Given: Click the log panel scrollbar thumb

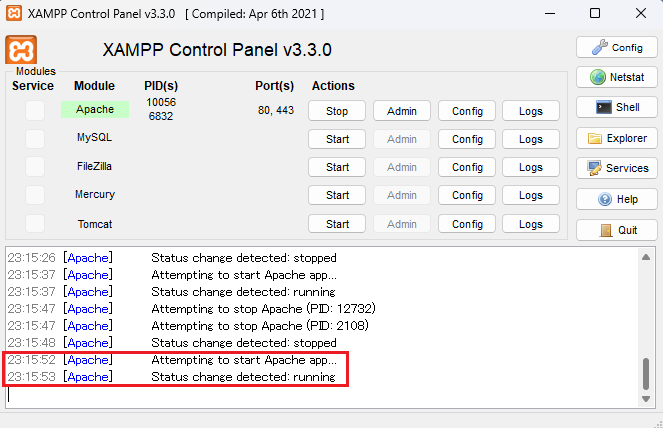Looking at the screenshot, I should point(647,374).
